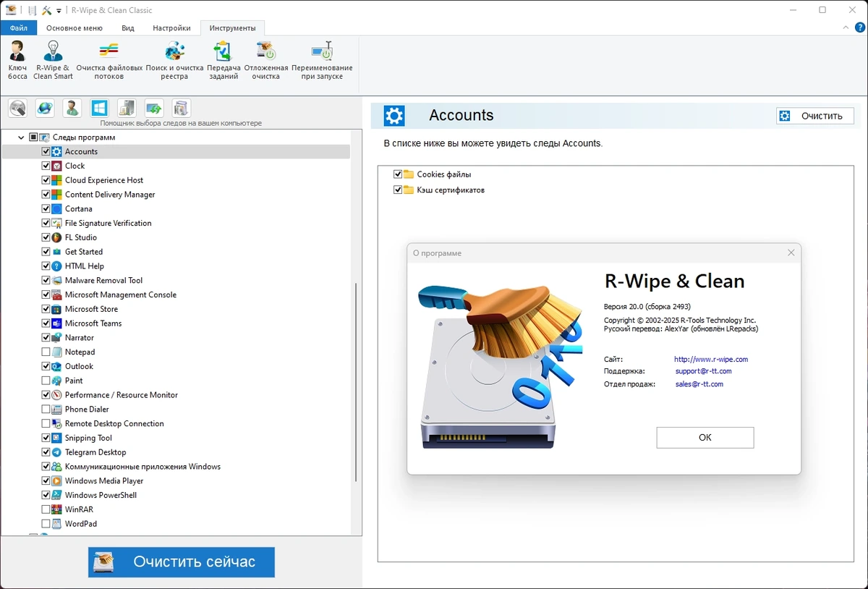Click the tools icon in title bar

tap(47, 10)
